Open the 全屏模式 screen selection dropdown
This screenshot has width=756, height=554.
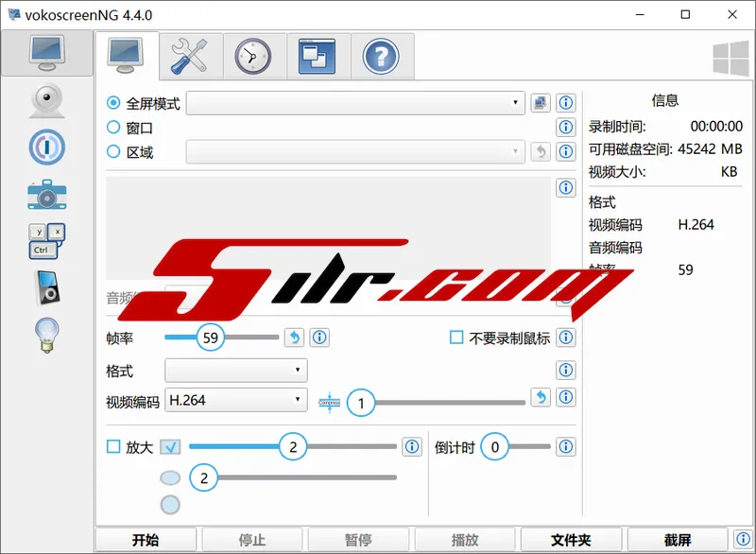[355, 103]
